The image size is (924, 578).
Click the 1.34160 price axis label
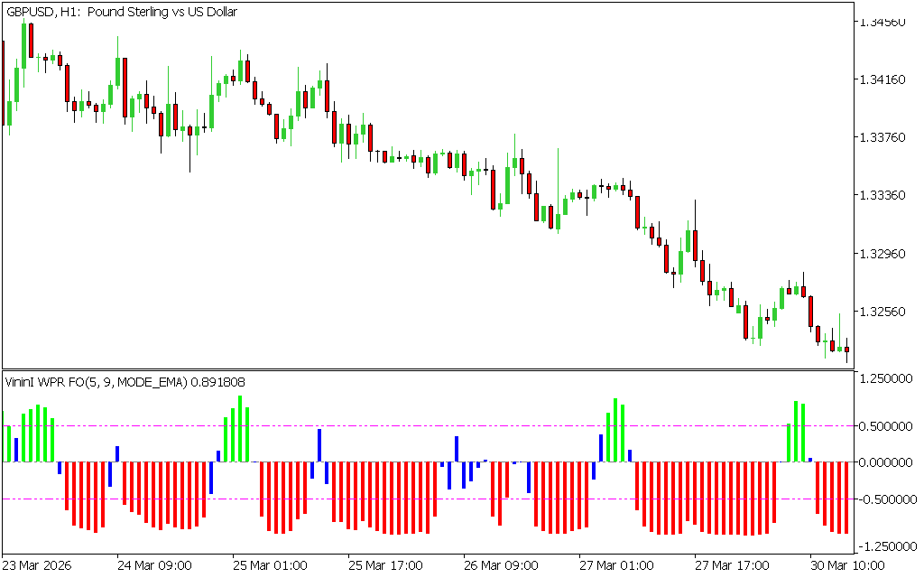point(882,79)
